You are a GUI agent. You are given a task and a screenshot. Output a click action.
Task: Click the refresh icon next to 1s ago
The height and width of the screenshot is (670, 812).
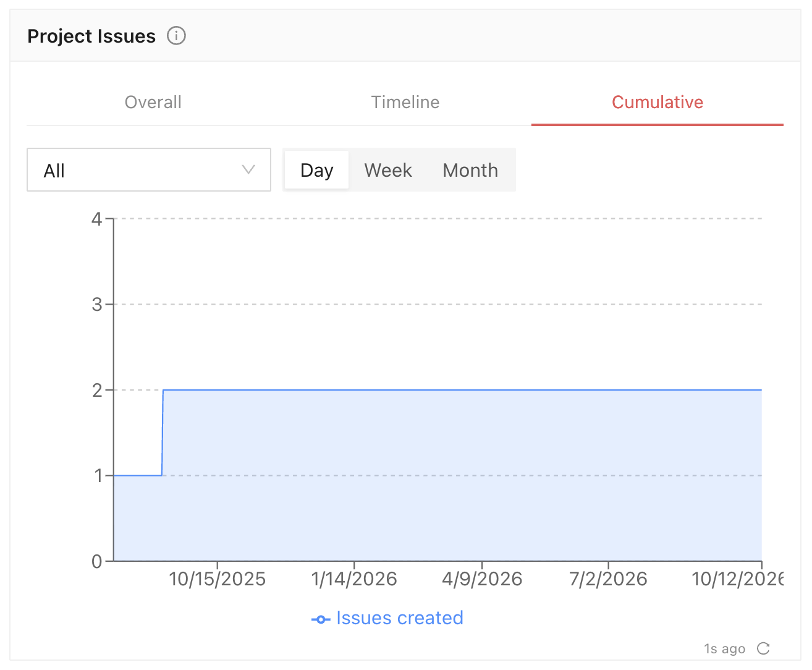[763, 648]
